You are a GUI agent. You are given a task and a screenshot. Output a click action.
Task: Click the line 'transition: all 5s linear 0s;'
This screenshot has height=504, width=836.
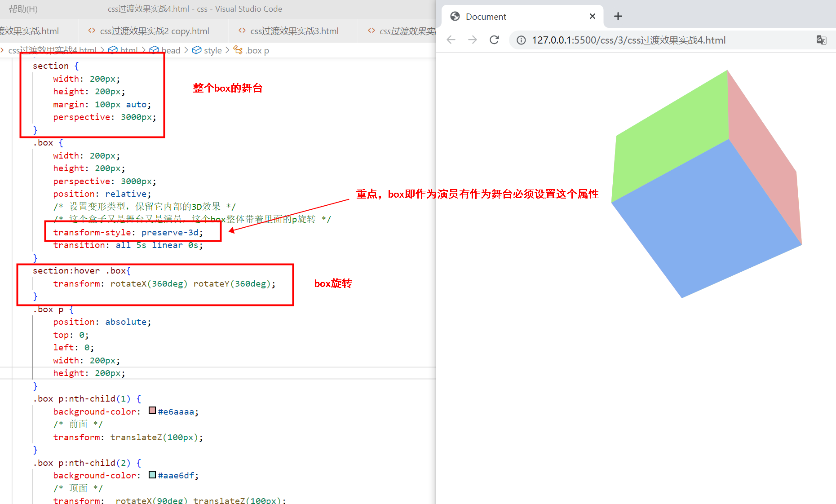point(128,245)
